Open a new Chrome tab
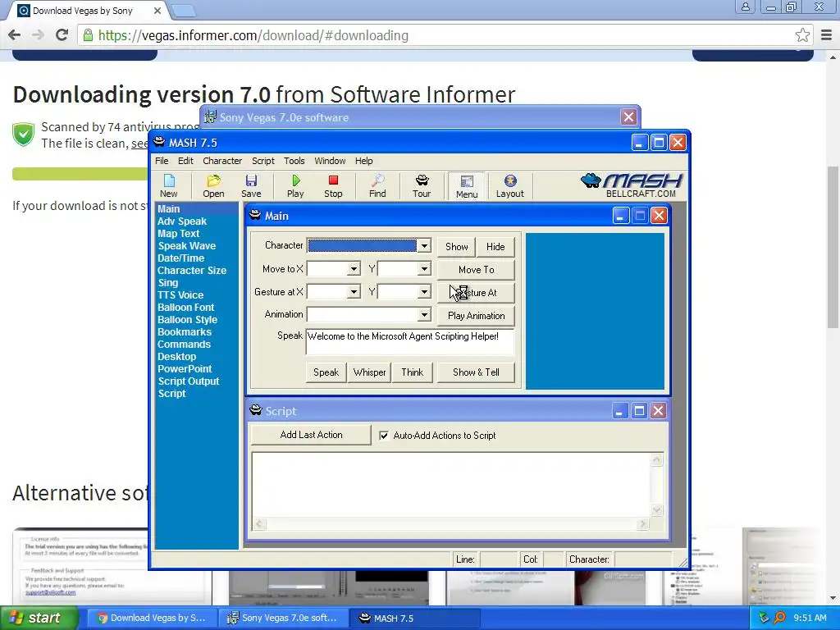The height and width of the screenshot is (630, 840). (x=184, y=11)
